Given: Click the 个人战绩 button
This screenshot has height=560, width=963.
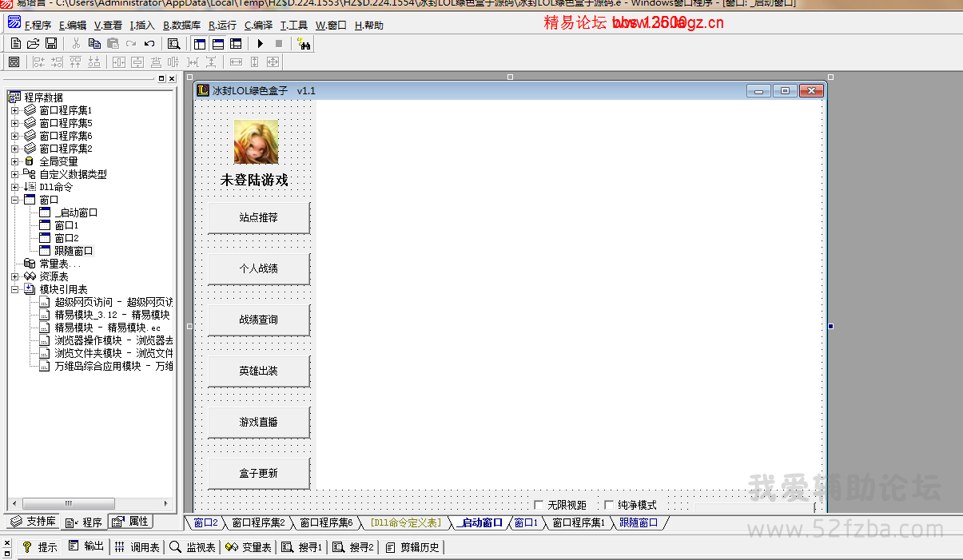Looking at the screenshot, I should point(259,268).
